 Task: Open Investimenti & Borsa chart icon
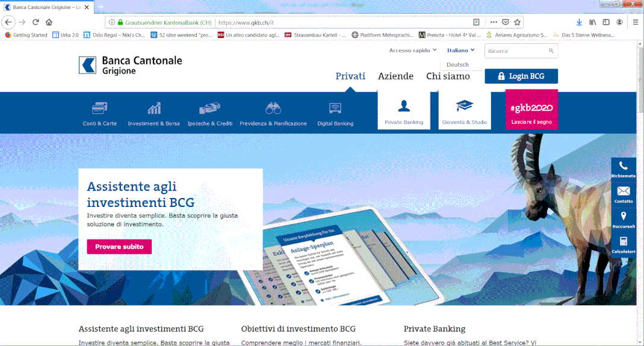coord(154,108)
